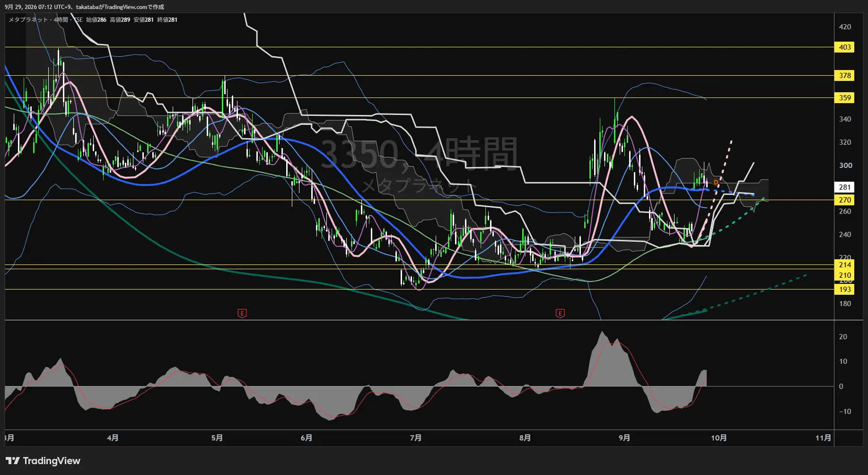This screenshot has height=475, width=868.
Task: Click the 420 price scale tick
Action: click(x=845, y=27)
